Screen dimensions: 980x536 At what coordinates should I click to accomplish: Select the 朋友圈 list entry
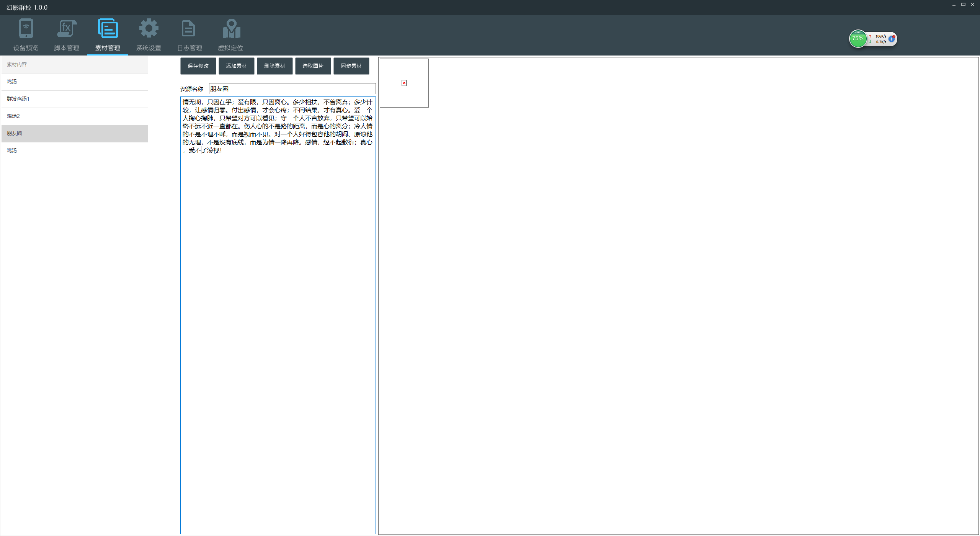[75, 133]
